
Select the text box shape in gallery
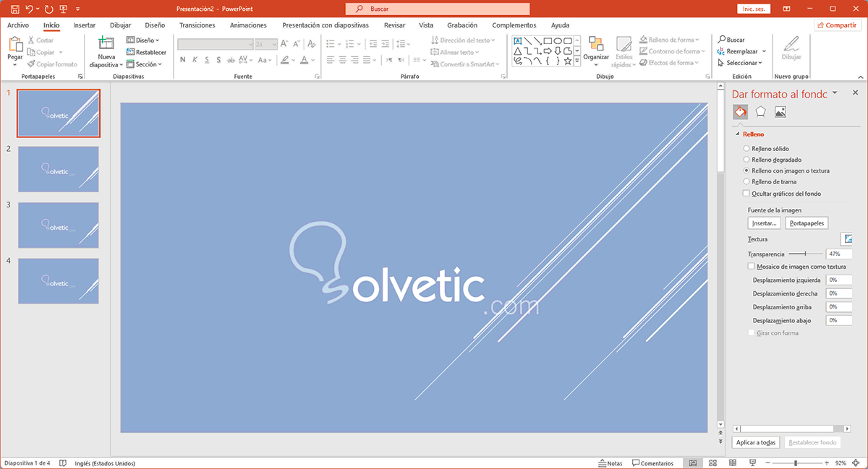point(518,41)
